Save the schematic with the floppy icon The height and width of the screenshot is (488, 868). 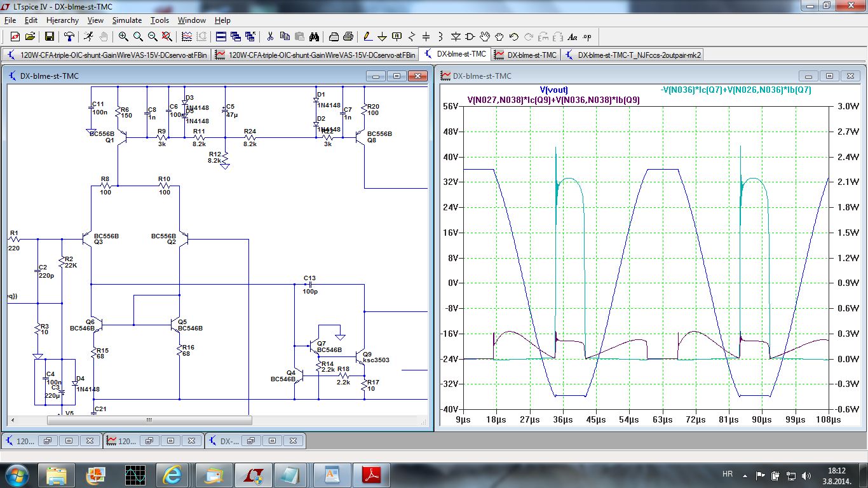click(49, 36)
